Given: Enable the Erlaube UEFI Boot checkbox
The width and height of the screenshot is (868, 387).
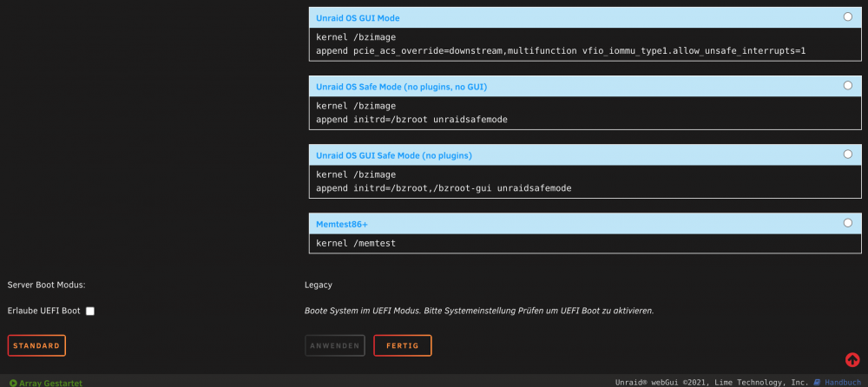Looking at the screenshot, I should (x=90, y=312).
